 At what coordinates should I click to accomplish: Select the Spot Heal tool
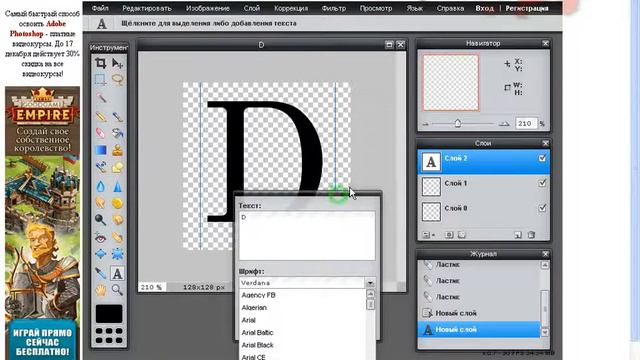118,237
